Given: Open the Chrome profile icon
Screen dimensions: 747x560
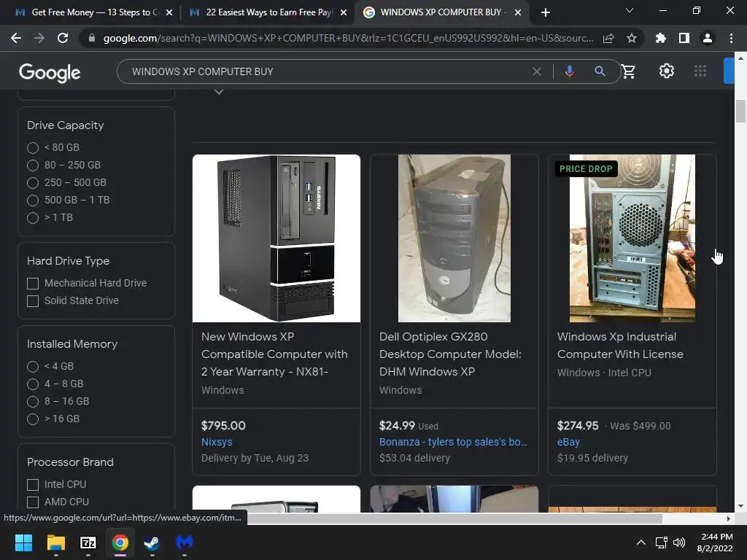Looking at the screenshot, I should [708, 38].
